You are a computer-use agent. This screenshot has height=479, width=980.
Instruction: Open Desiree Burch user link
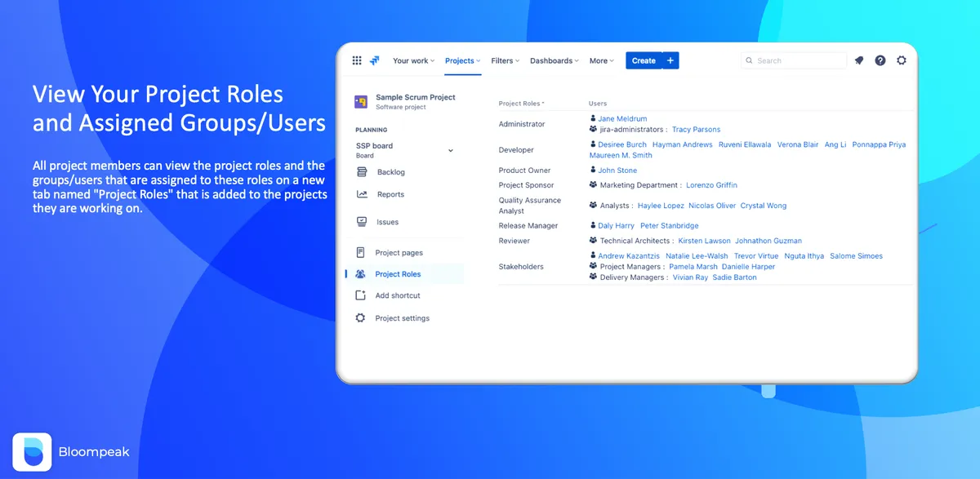[622, 144]
